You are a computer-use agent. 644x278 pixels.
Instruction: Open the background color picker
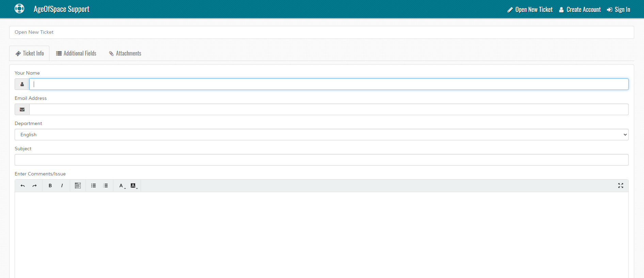tap(134, 186)
